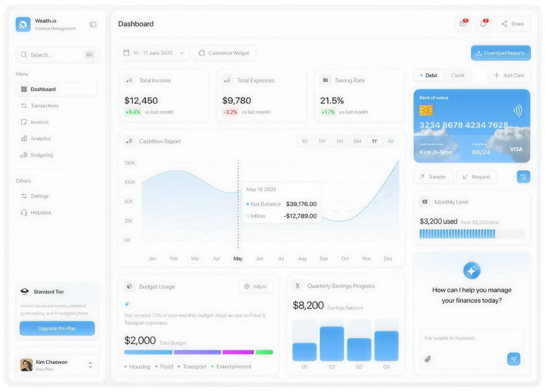Open the mail inbox icon
This screenshot has width=546, height=392.
(463, 24)
